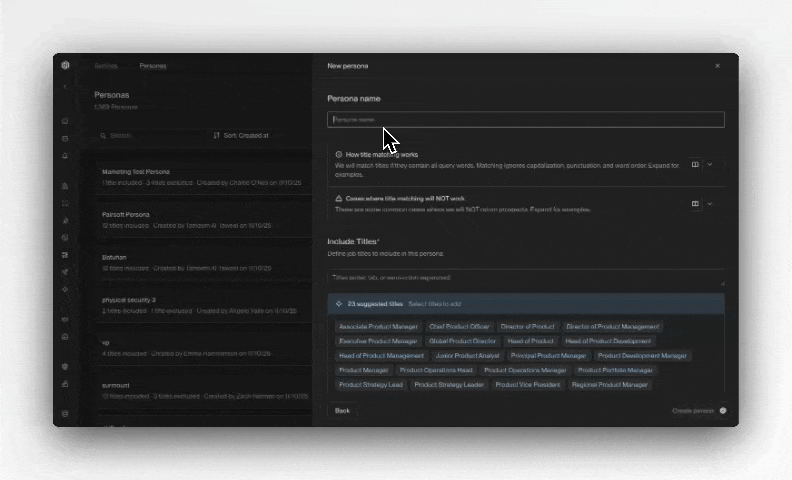The width and height of the screenshot is (792, 480).
Task: Add Product Vice President suggested title
Action: tap(528, 385)
